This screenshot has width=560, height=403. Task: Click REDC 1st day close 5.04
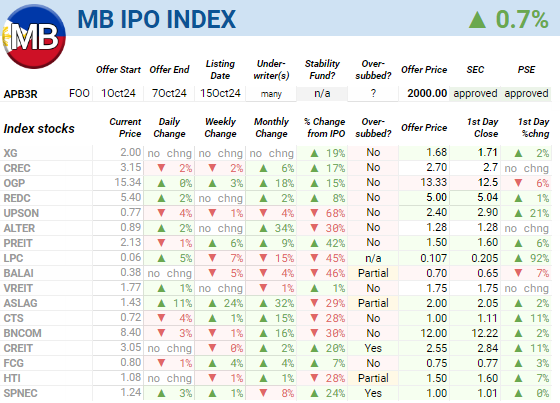point(488,198)
